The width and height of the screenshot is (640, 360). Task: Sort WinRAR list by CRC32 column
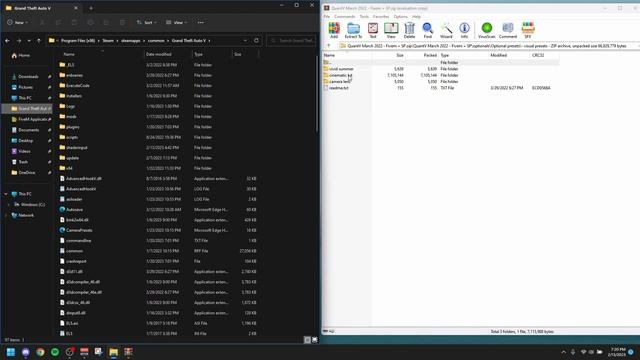[x=538, y=55]
